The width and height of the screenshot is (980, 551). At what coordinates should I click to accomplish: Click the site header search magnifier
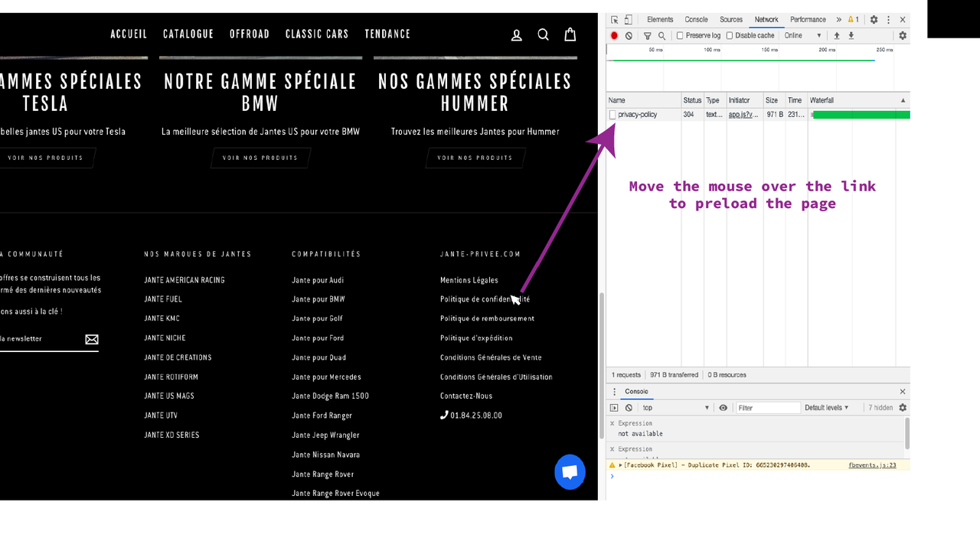[544, 34]
